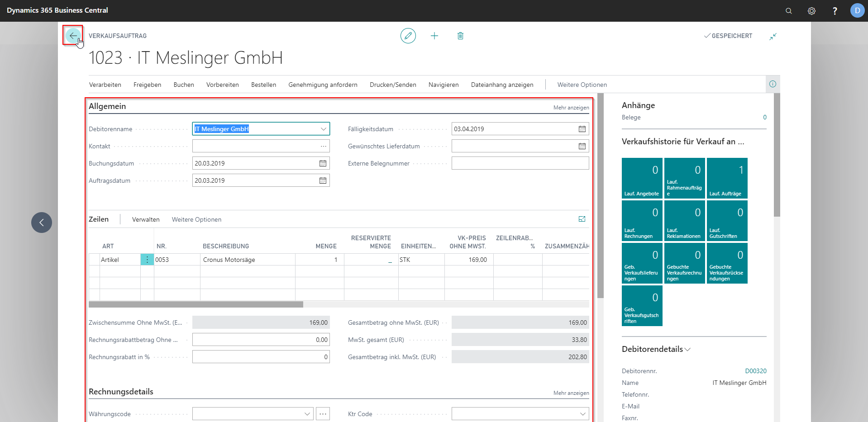Click Dynamics 365 Business Central title
Image resolution: width=868 pixels, height=422 pixels.
point(57,10)
